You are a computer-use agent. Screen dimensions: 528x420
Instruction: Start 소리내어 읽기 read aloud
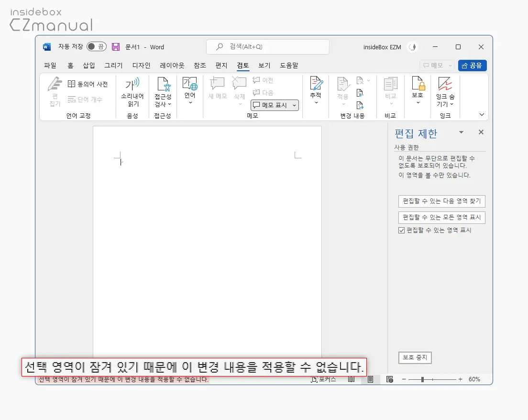click(132, 92)
